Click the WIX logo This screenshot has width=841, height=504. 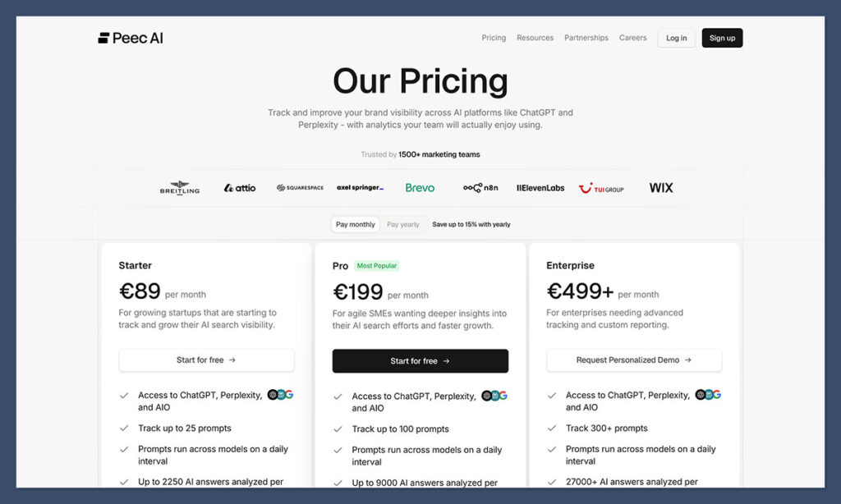pyautogui.click(x=660, y=187)
